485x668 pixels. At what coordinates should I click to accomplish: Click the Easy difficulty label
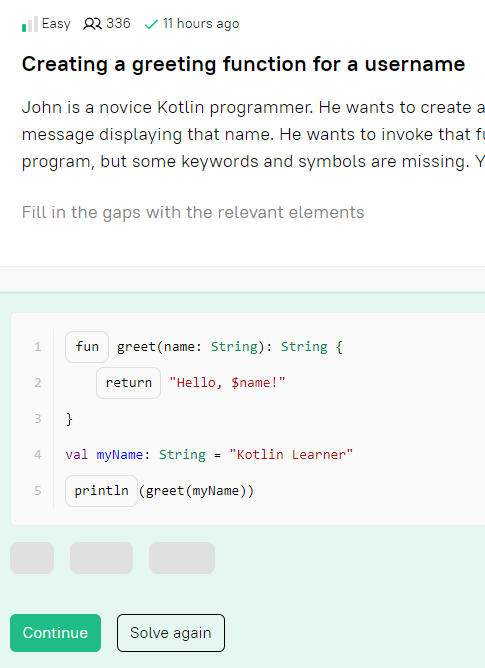(x=56, y=24)
